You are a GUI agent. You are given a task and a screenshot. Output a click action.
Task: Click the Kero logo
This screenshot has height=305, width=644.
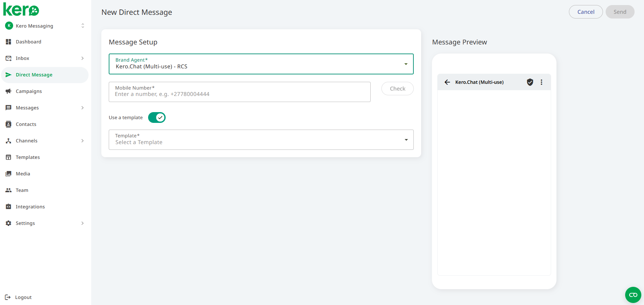tap(21, 9)
